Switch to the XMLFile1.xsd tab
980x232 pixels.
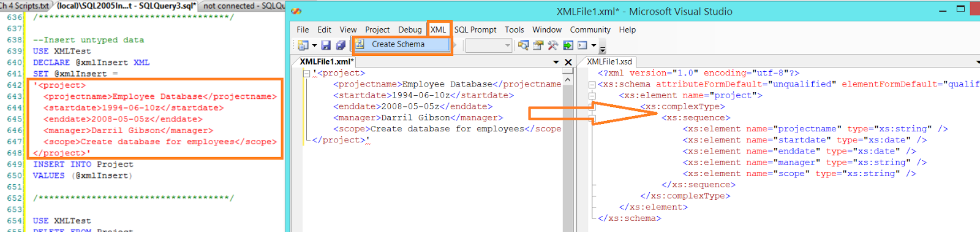coord(609,61)
